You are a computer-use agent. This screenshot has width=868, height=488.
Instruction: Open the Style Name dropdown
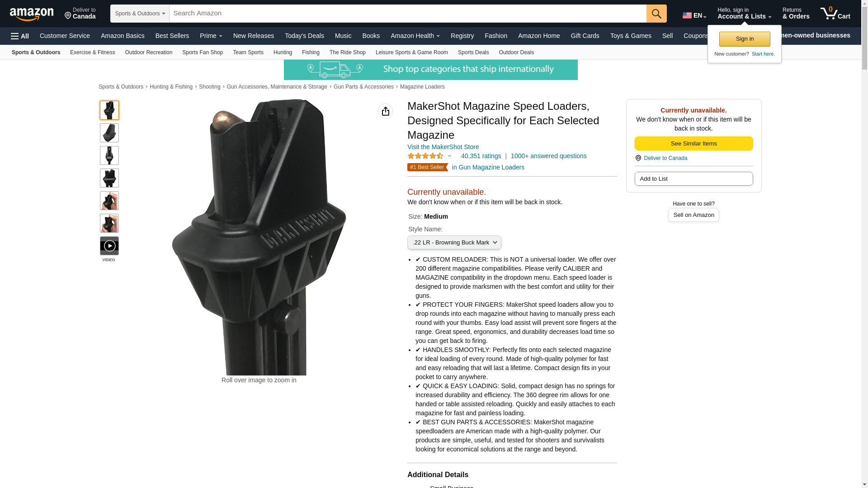coord(454,243)
